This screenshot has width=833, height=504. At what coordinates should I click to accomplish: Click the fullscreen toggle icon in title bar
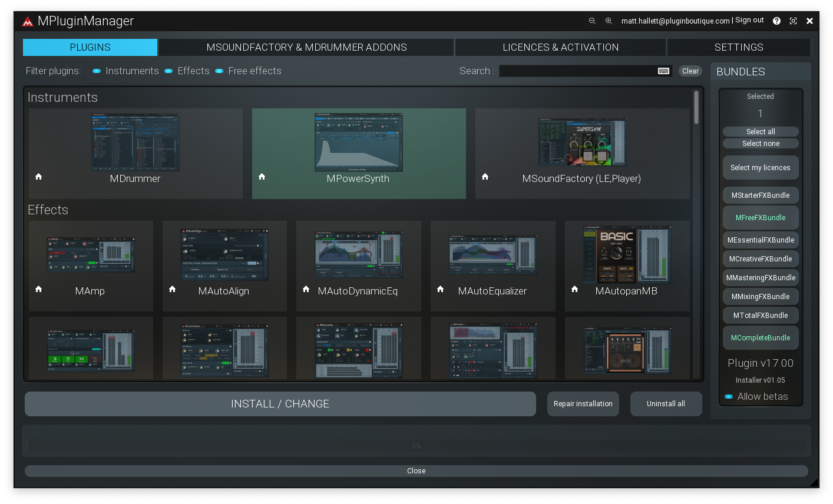793,21
